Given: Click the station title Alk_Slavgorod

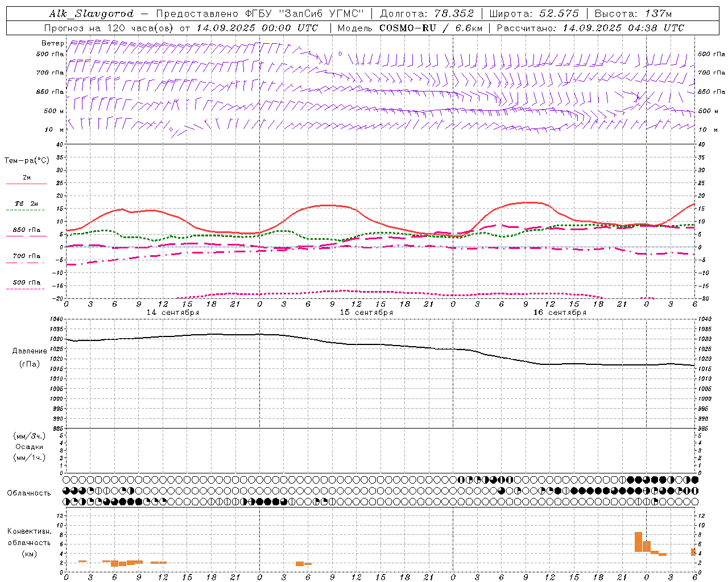Looking at the screenshot, I should (x=92, y=14).
